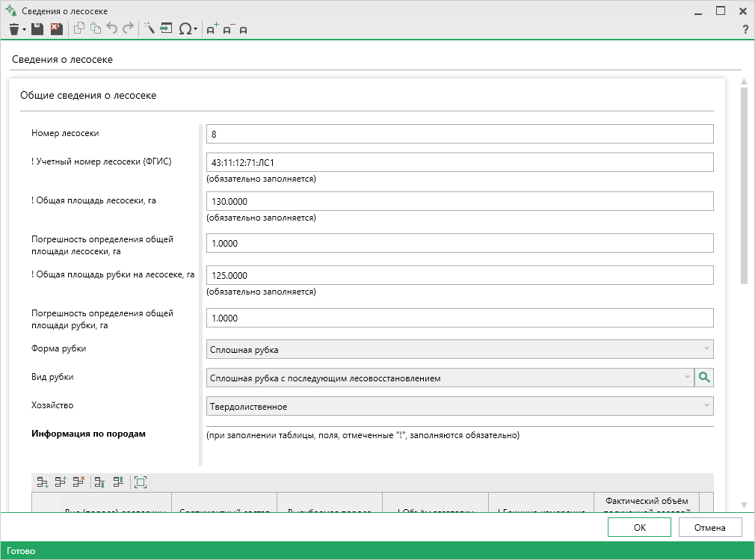
Task: Confirm the form with the OK button
Action: click(639, 527)
